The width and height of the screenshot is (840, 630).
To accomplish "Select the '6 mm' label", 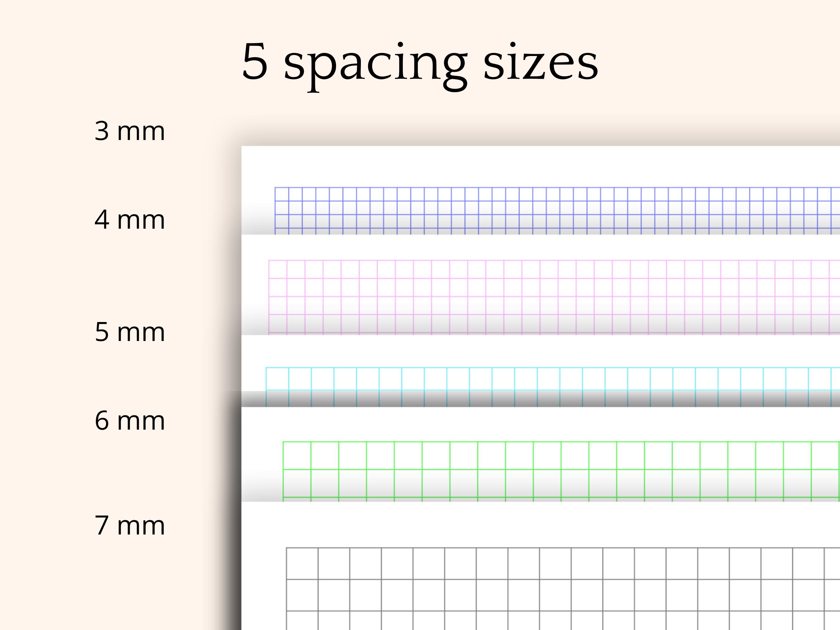I will coord(129,421).
